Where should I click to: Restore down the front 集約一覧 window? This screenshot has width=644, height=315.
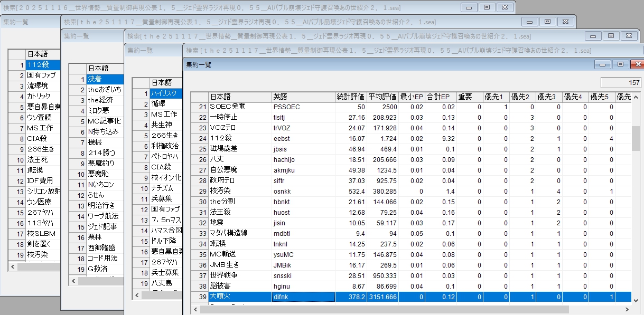(x=620, y=64)
